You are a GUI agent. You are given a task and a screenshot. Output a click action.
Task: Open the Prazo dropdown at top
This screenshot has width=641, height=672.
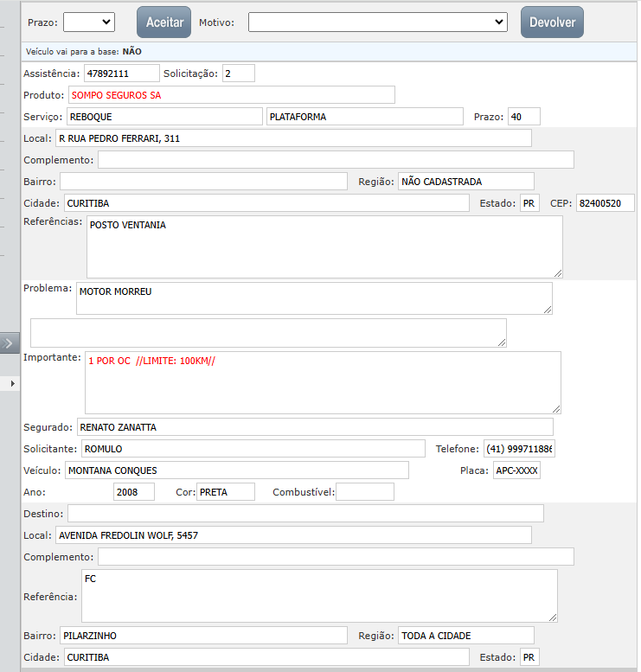[x=89, y=22]
